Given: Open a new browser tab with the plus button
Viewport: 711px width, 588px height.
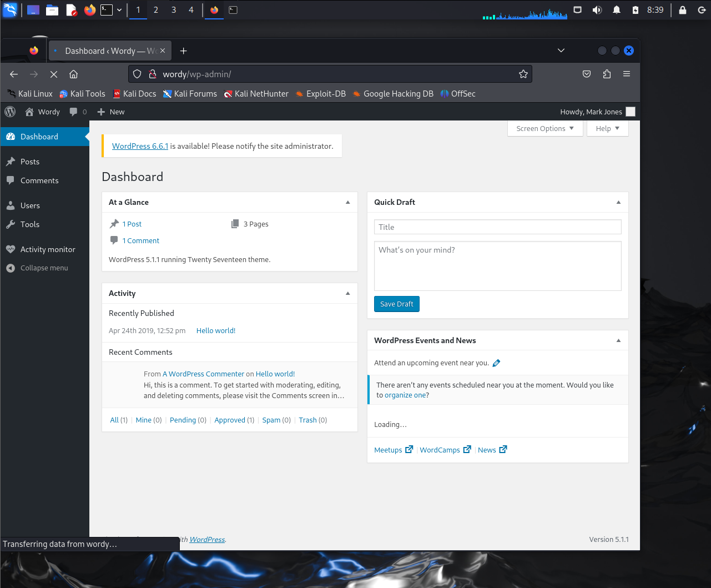Looking at the screenshot, I should [x=184, y=51].
